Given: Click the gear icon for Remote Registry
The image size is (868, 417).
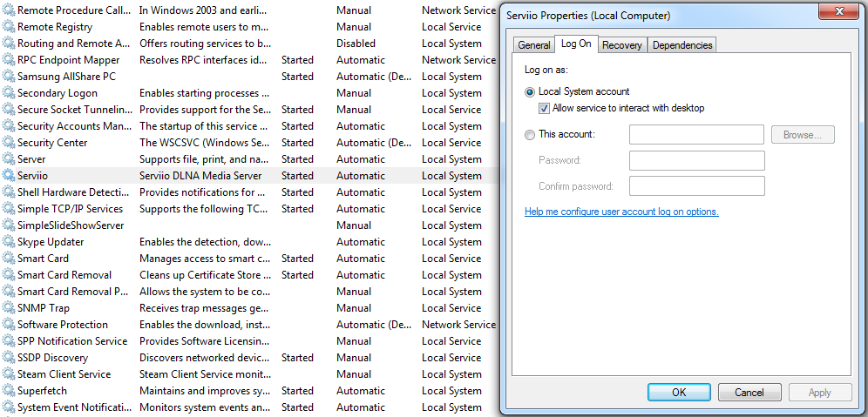Looking at the screenshot, I should (x=9, y=27).
